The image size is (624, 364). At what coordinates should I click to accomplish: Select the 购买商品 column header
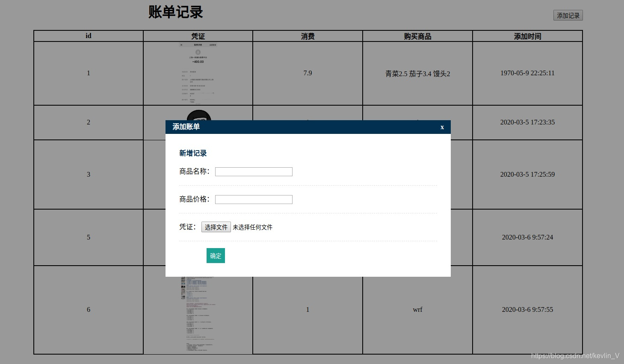point(418,36)
